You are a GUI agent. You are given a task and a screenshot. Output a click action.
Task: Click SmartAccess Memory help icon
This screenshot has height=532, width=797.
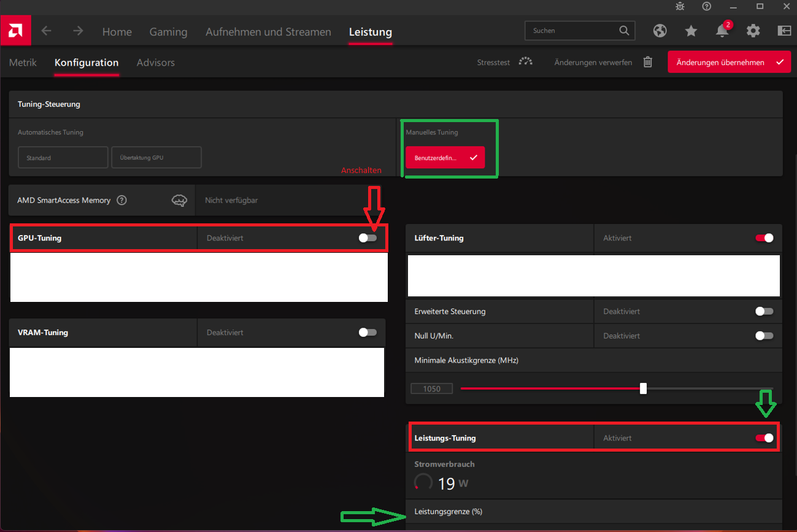(121, 200)
